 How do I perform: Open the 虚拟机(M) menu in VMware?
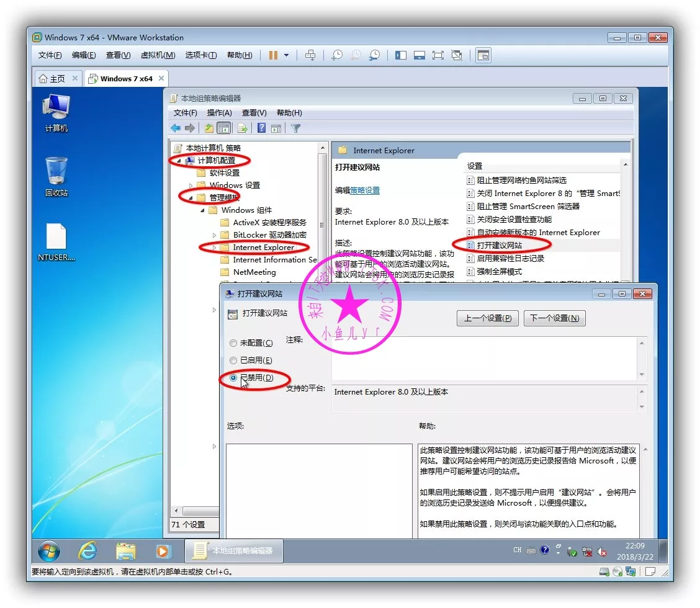pyautogui.click(x=158, y=55)
